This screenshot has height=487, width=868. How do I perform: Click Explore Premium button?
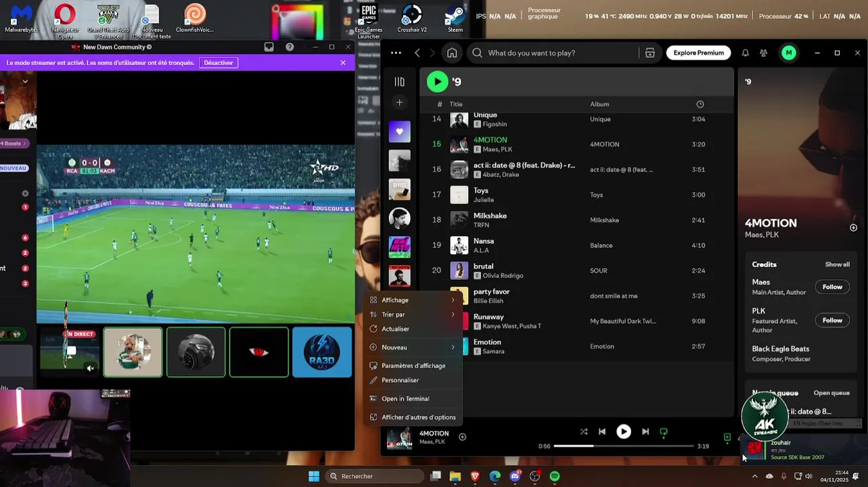(698, 53)
